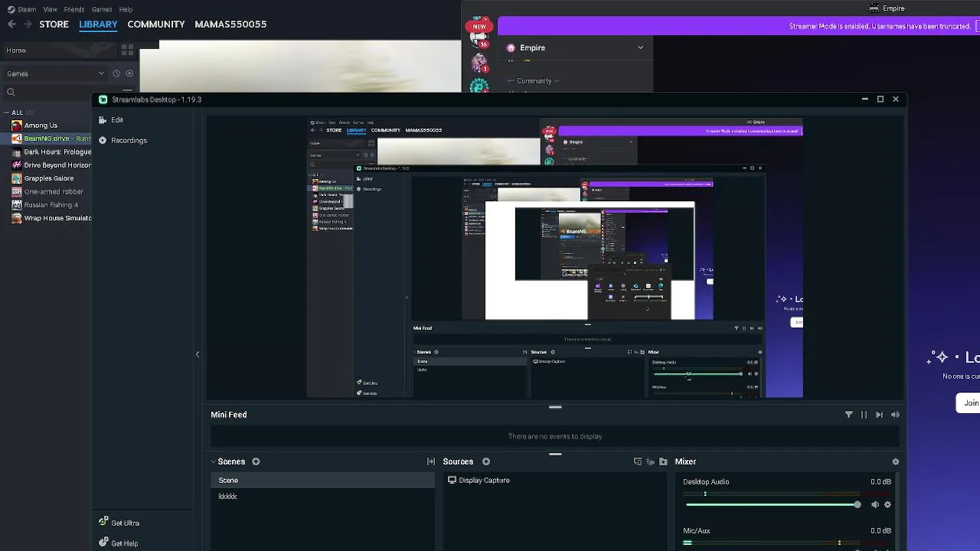Select the scene named Scene
The width and height of the screenshot is (980, 551).
click(322, 481)
